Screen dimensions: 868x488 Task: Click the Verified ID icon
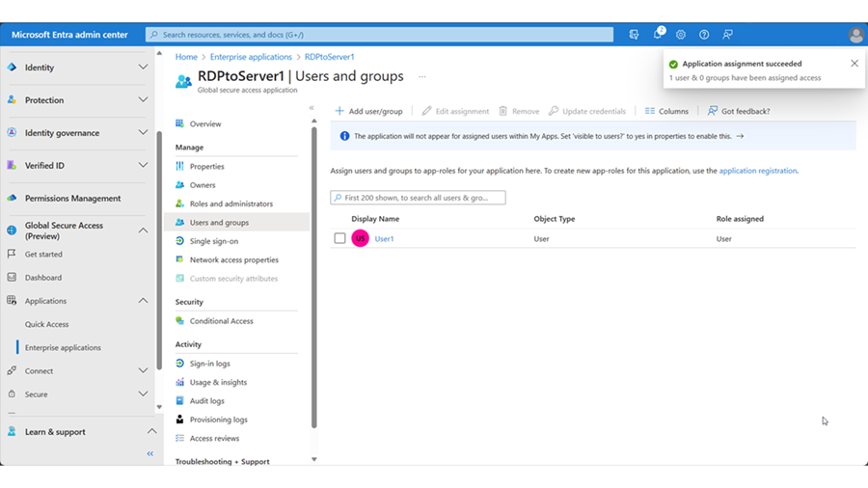click(12, 165)
